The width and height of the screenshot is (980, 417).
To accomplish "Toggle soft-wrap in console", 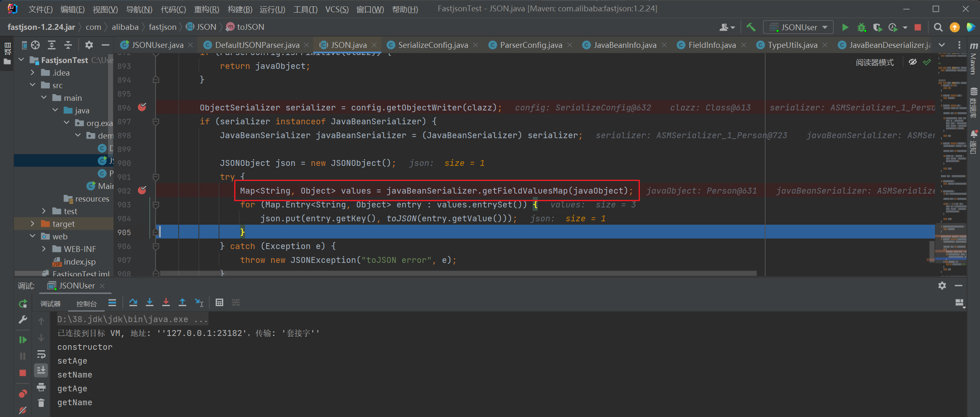I will (41, 354).
